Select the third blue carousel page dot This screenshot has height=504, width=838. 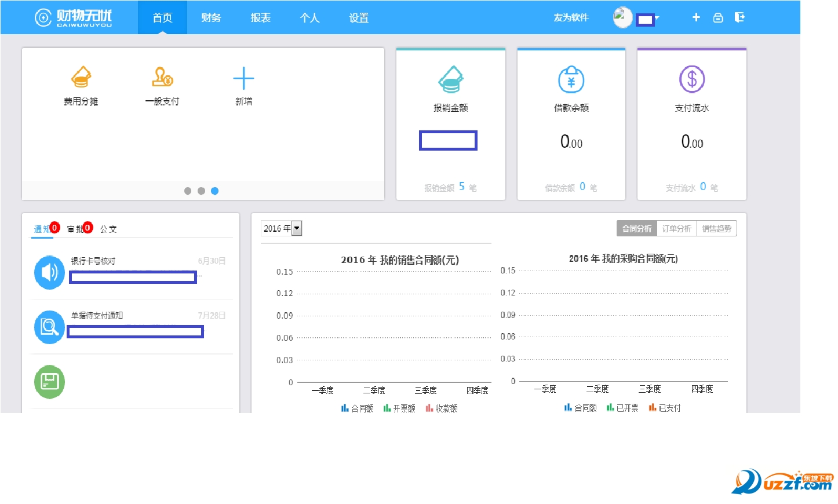(x=214, y=191)
